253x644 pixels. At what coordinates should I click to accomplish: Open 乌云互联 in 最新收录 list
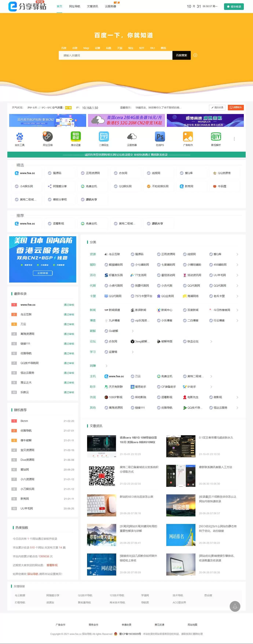[x=26, y=314]
